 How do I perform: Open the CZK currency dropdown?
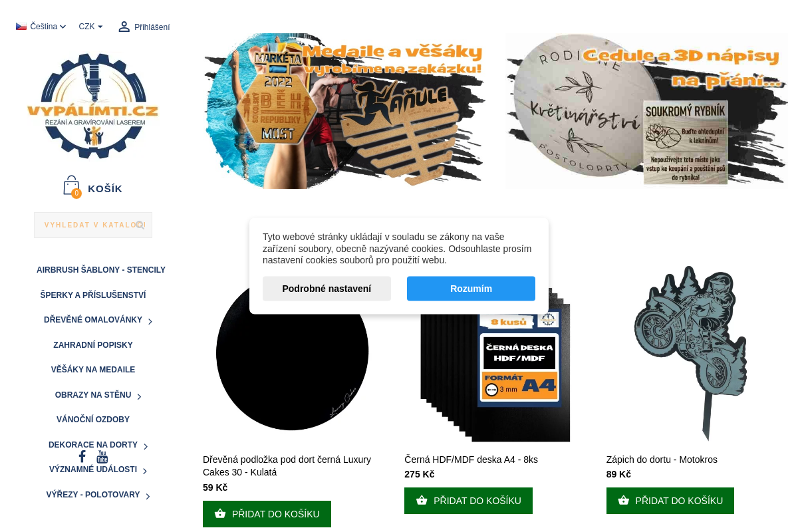coord(90,27)
